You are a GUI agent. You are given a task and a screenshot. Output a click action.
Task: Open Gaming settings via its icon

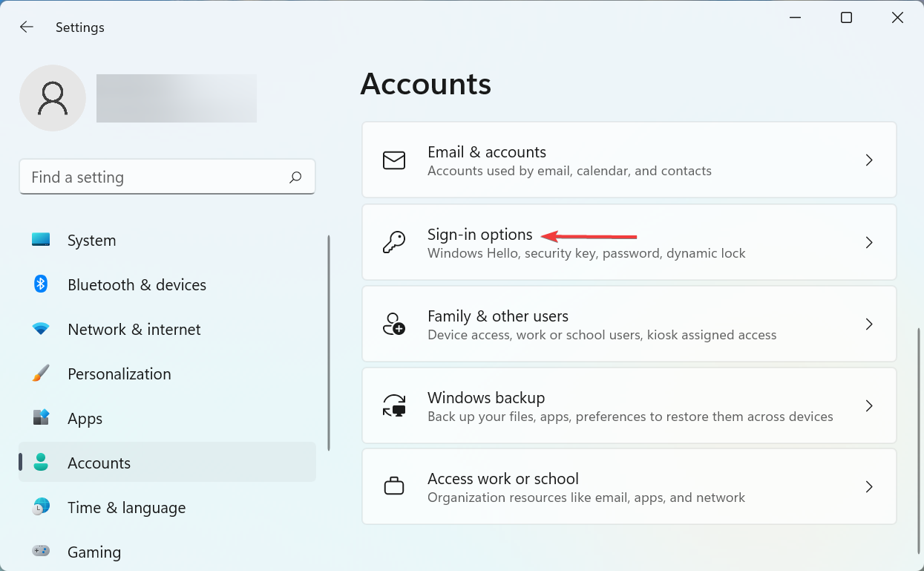[x=39, y=552]
